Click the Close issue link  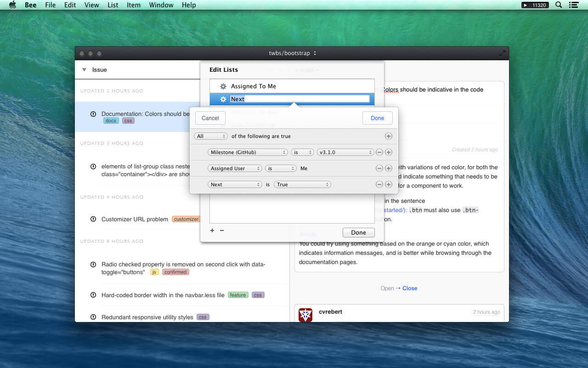pyautogui.click(x=410, y=288)
